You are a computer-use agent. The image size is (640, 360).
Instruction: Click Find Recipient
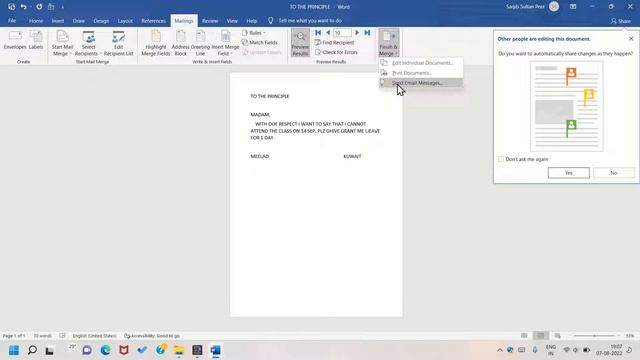click(334, 42)
